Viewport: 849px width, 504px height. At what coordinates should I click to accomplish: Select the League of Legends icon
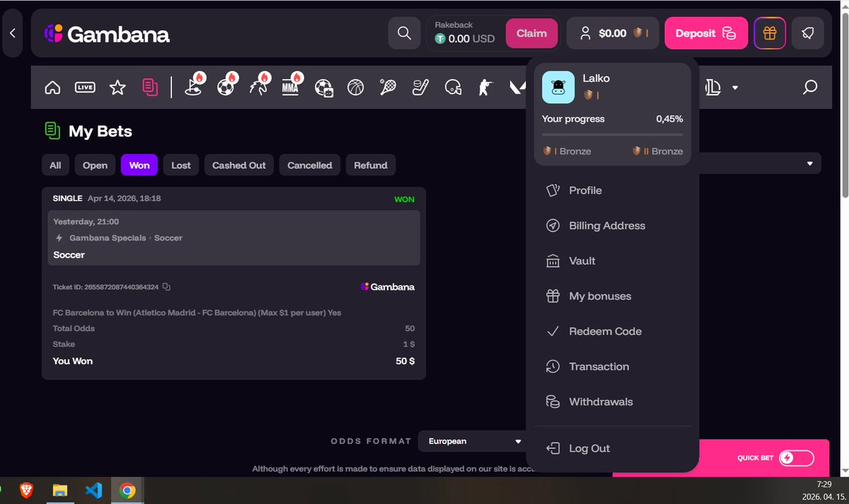coord(712,88)
